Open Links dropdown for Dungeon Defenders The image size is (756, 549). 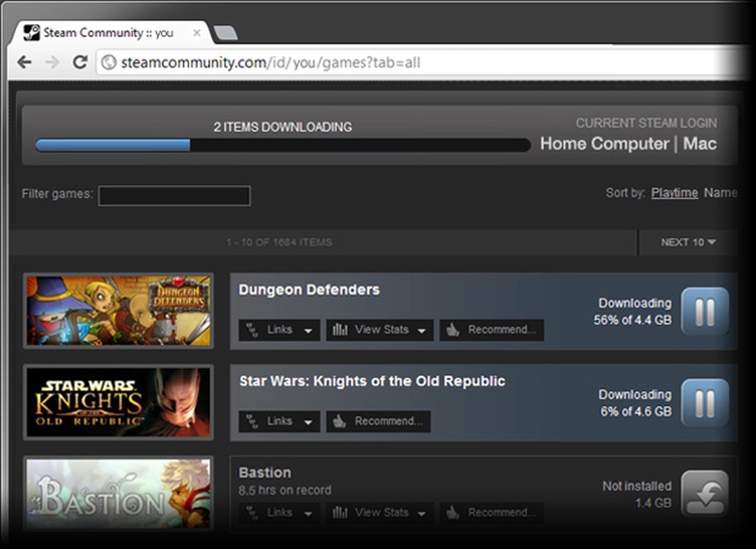pyautogui.click(x=279, y=330)
